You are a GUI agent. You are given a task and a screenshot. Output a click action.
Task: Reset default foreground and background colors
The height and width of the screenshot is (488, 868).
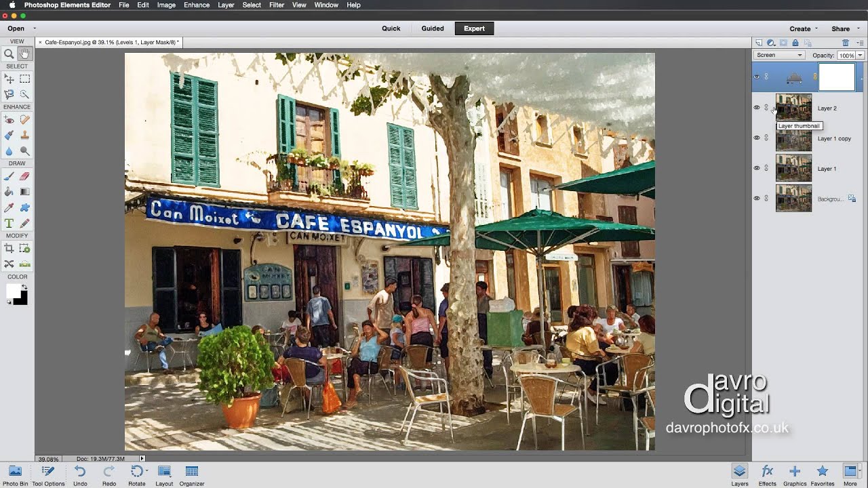9,302
